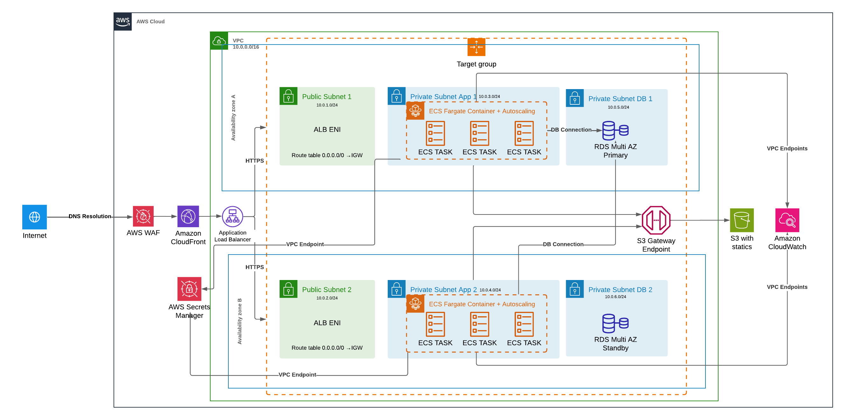Click the Private Subnet DB 2 lock icon

(x=575, y=289)
